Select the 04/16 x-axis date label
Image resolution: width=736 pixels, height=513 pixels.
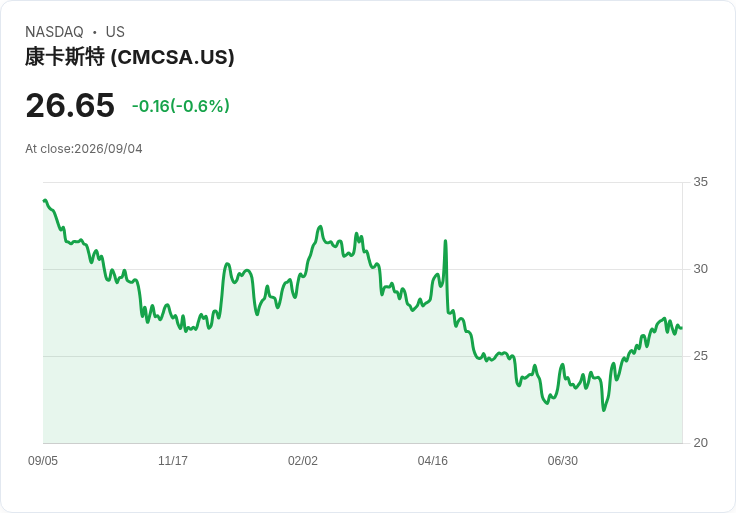pyautogui.click(x=432, y=461)
